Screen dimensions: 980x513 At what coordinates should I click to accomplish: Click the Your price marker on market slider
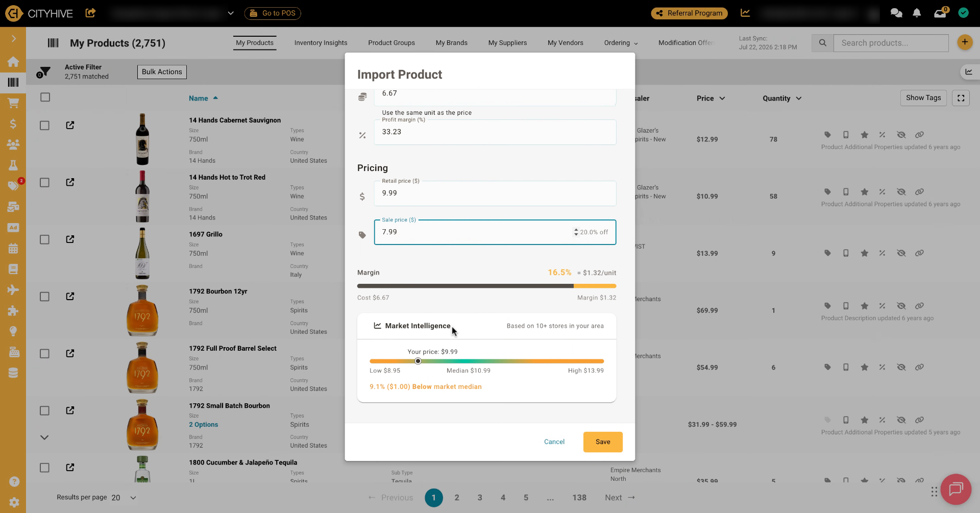pos(418,361)
